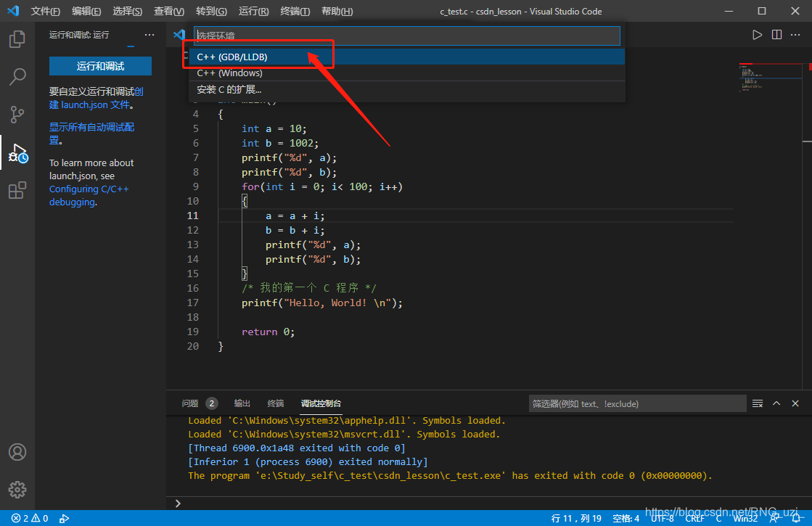This screenshot has height=526, width=812.
Task: Click Win32 configuration in status bar
Action: [745, 518]
